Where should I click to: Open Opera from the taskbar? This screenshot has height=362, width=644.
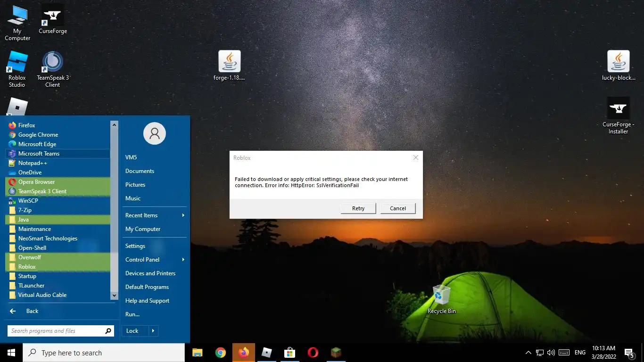pos(313,353)
